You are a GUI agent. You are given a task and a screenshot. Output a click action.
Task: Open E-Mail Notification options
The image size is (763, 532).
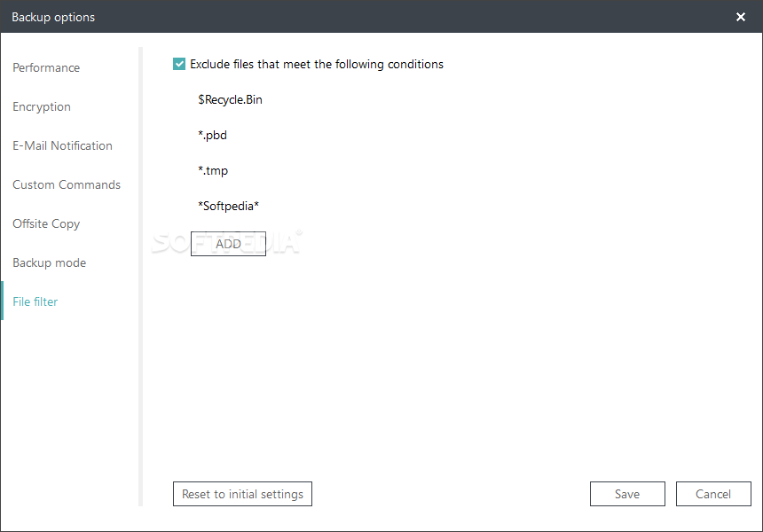62,145
